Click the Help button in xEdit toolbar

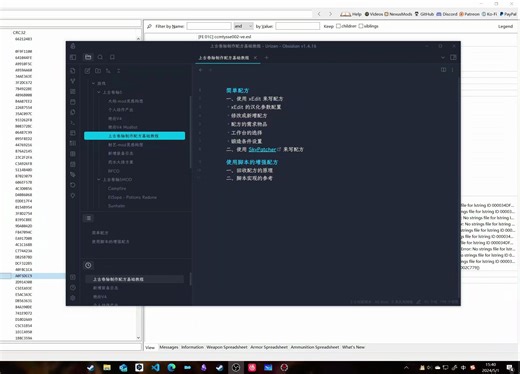(351, 14)
